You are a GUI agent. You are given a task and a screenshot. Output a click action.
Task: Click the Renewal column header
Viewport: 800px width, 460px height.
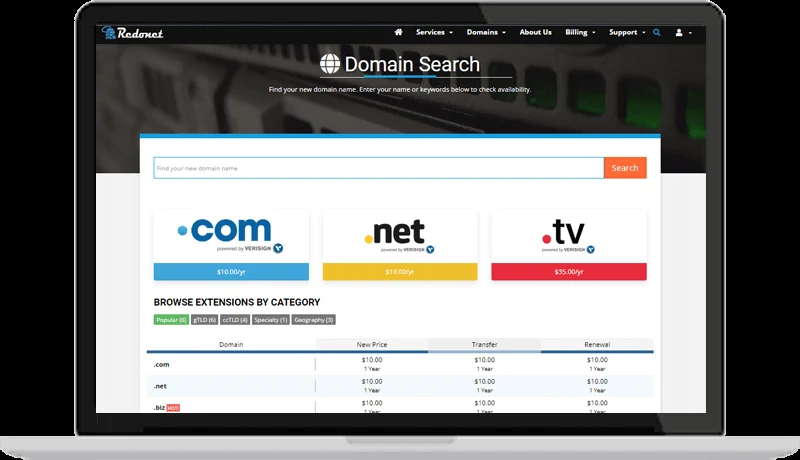pyautogui.click(x=597, y=345)
